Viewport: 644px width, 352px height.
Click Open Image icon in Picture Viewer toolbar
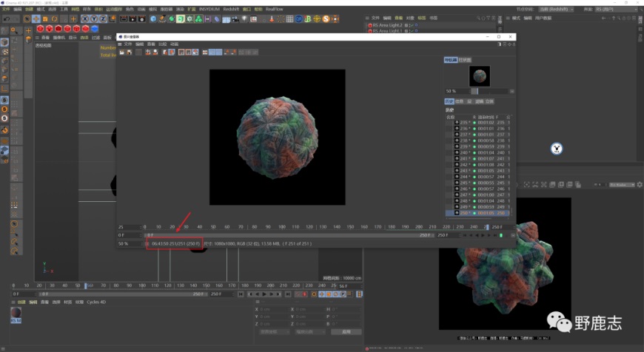pyautogui.click(x=122, y=52)
